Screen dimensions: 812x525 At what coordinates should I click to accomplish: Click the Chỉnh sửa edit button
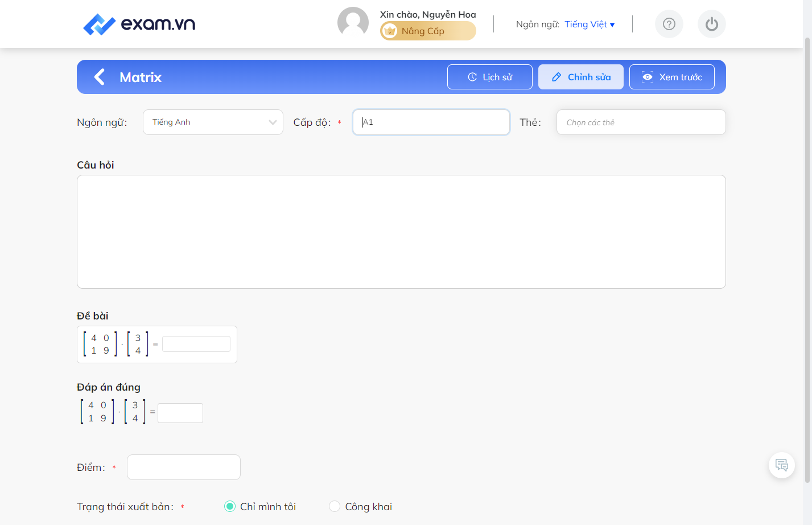(581, 77)
